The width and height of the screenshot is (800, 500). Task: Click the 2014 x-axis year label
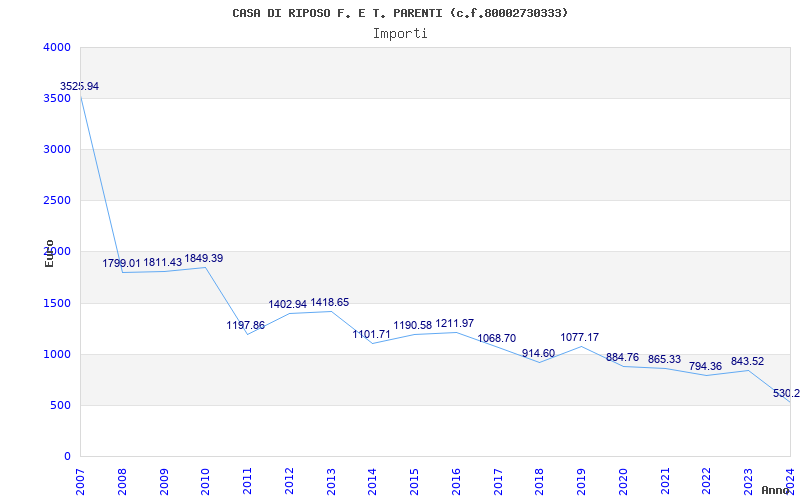coord(373,481)
